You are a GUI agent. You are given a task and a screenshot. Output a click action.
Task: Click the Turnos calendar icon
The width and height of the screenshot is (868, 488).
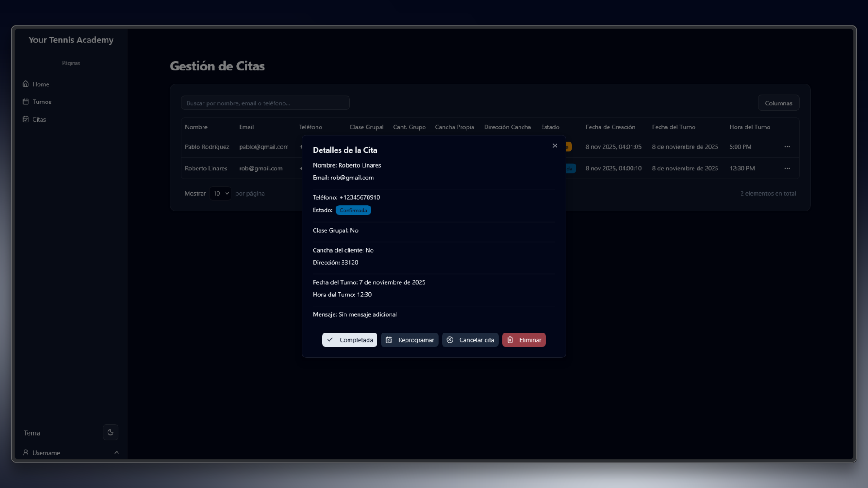[26, 102]
